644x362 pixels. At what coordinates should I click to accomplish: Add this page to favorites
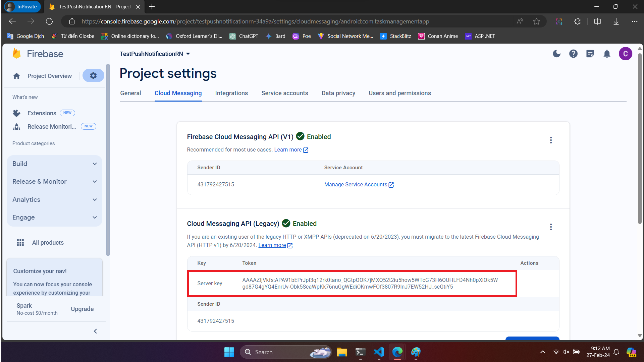click(x=536, y=21)
